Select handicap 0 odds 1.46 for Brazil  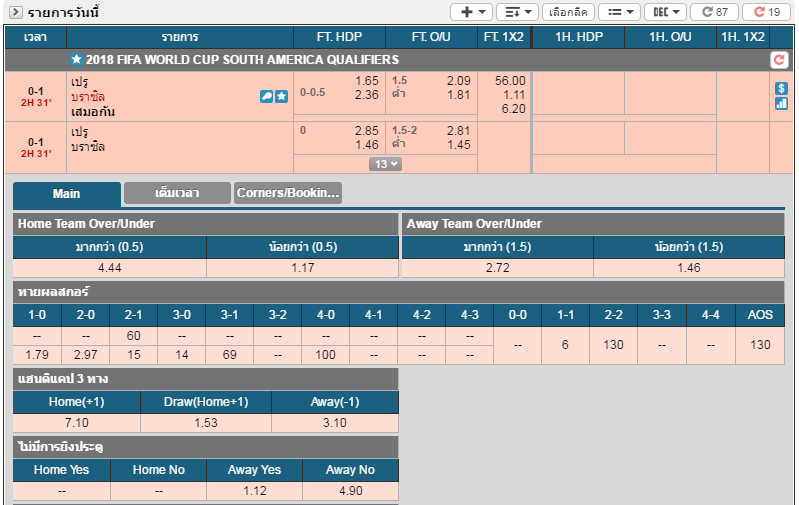[x=366, y=145]
